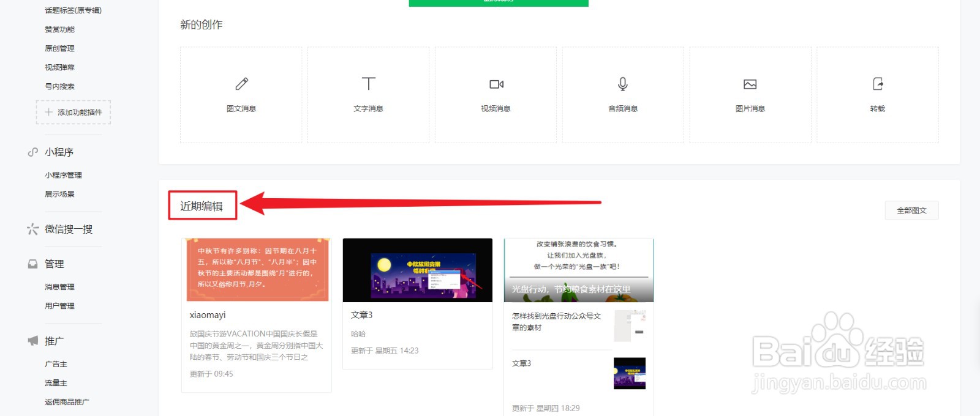Click the 推广 section header

54,341
